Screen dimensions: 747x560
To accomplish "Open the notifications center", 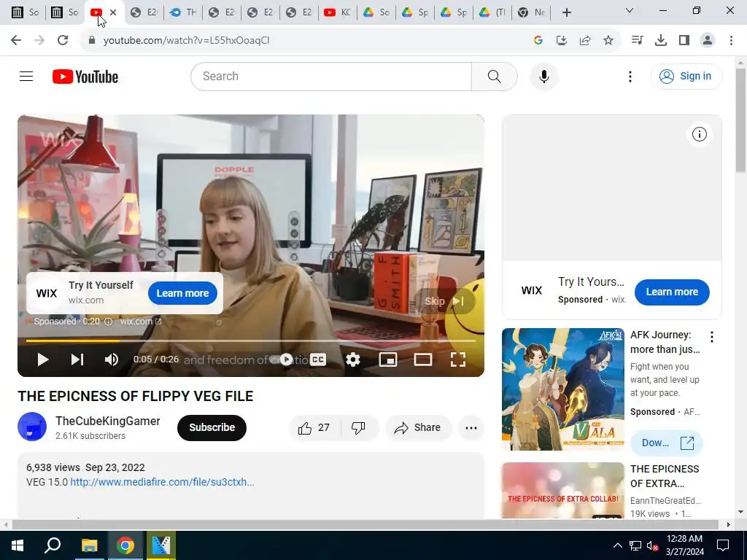I will (x=723, y=545).
